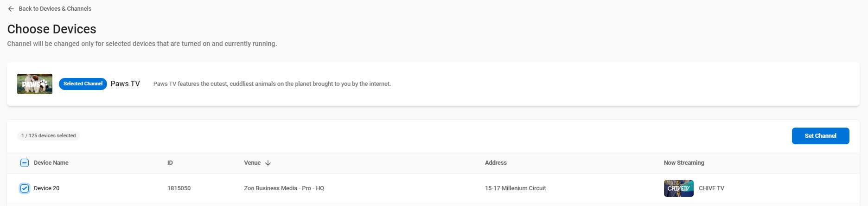The image size is (868, 206).
Task: Click the Now Streaming column header
Action: 684,163
